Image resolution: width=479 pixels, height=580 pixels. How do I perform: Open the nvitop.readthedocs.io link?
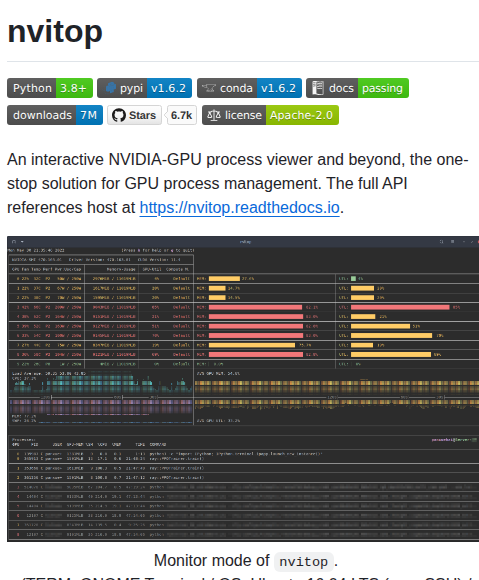pyautogui.click(x=239, y=208)
